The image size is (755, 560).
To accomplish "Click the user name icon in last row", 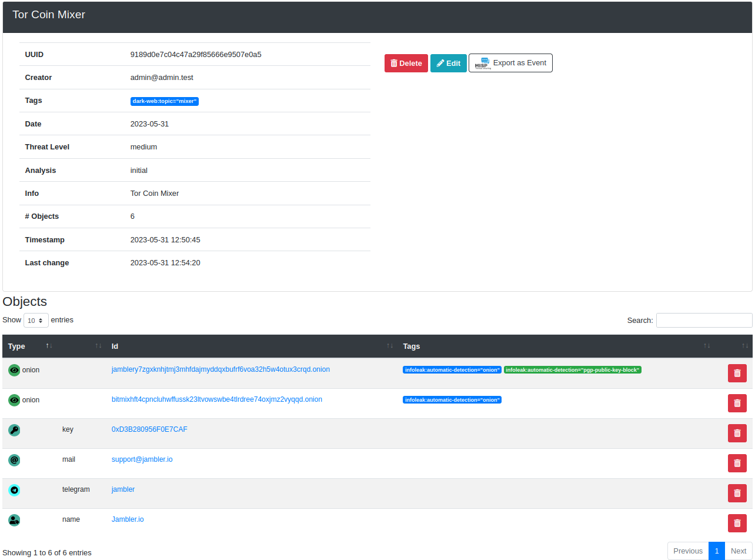I will click(x=14, y=520).
